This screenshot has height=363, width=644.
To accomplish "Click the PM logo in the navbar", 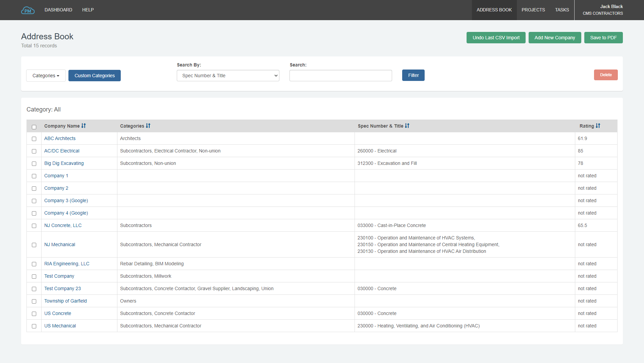I will click(28, 10).
